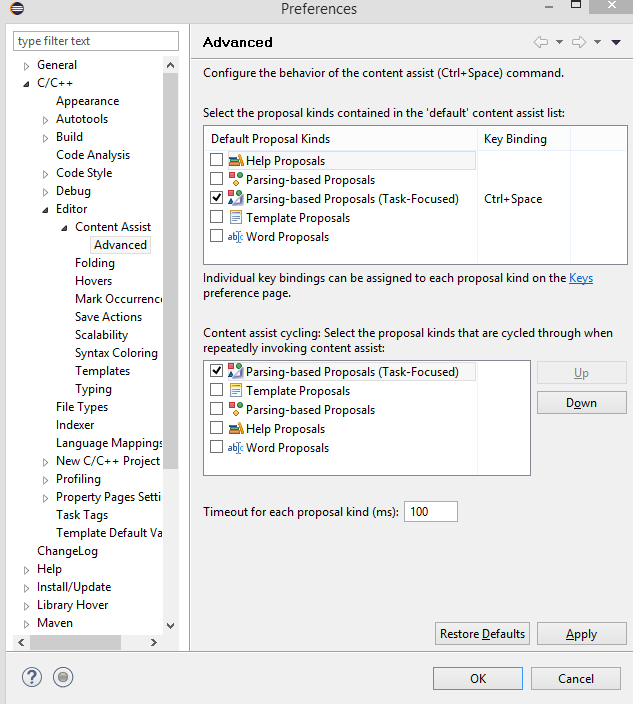The image size is (633, 704).
Task: Click the forward navigation arrow icon
Action: pos(578,42)
